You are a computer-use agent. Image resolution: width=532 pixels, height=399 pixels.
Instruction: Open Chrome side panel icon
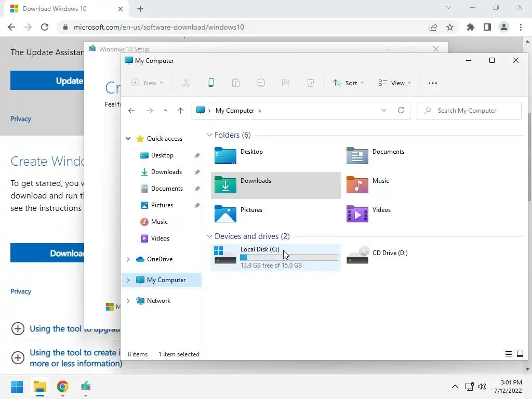(x=487, y=27)
